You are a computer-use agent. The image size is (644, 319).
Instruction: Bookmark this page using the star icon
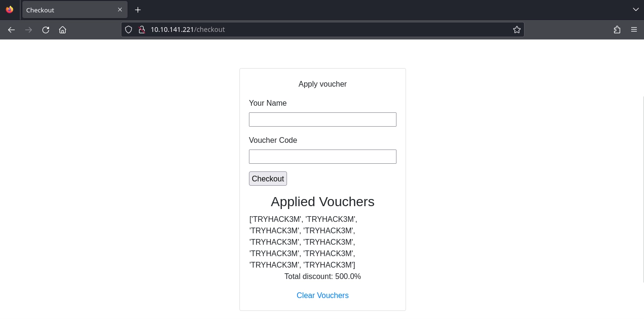(x=517, y=30)
